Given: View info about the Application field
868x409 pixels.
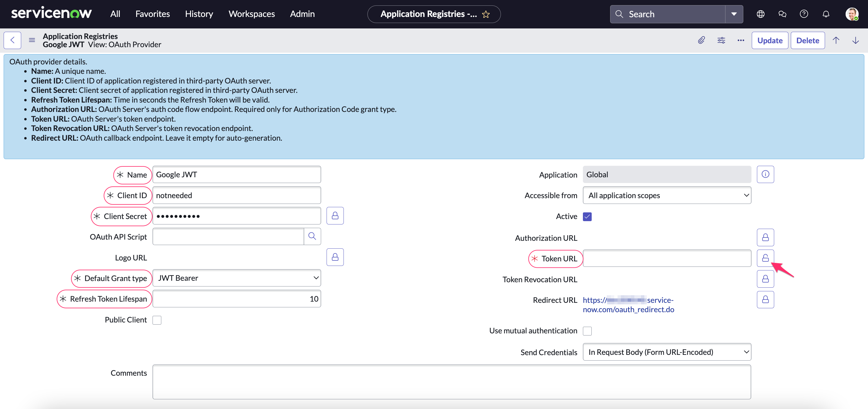Looking at the screenshot, I should [765, 174].
